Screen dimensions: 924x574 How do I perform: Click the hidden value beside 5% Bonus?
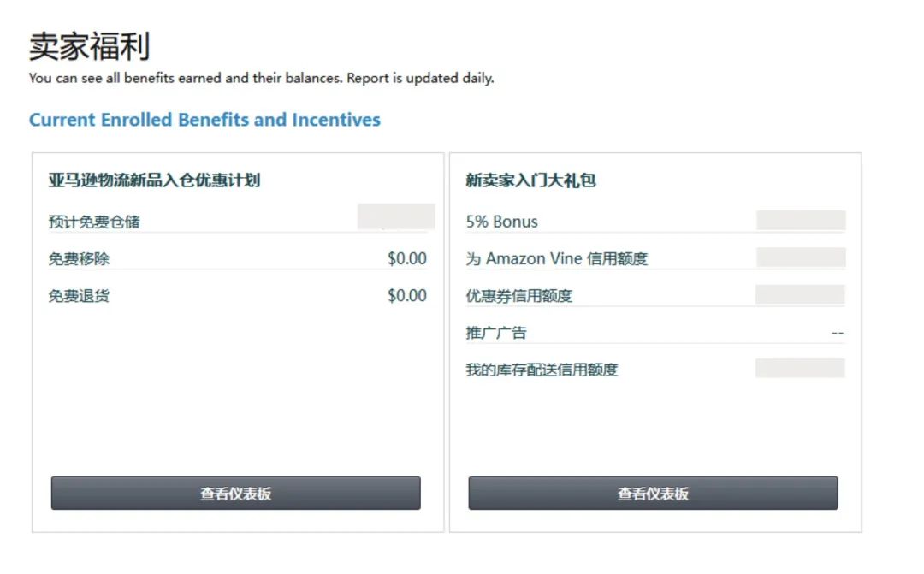(x=801, y=221)
